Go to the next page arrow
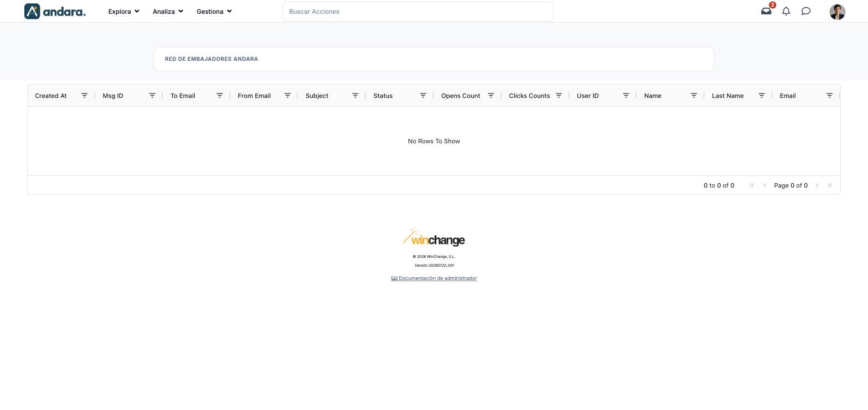The height and width of the screenshot is (410, 868). [x=817, y=185]
